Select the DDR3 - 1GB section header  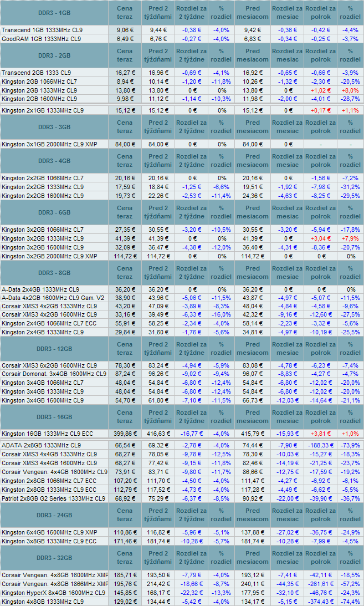point(54,13)
